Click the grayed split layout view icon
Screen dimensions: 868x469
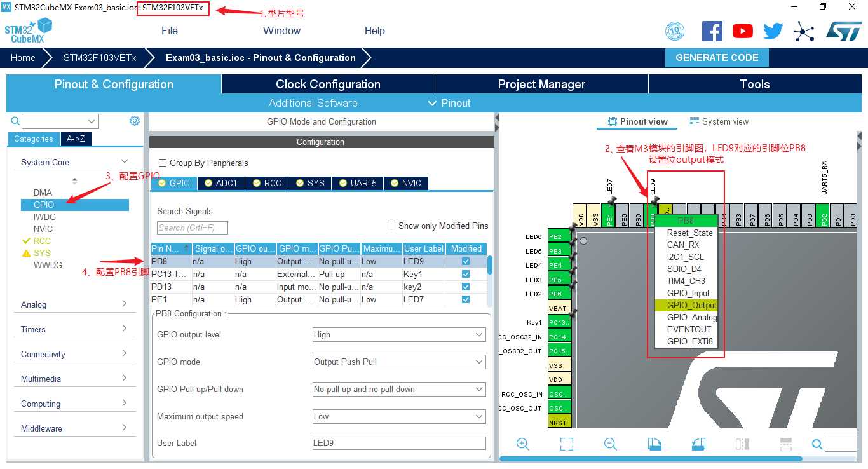pos(786,444)
